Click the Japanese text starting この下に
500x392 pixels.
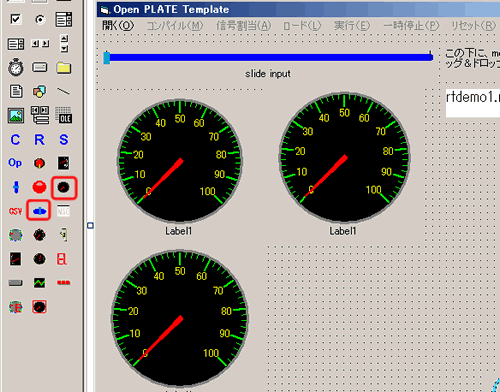coord(473,58)
